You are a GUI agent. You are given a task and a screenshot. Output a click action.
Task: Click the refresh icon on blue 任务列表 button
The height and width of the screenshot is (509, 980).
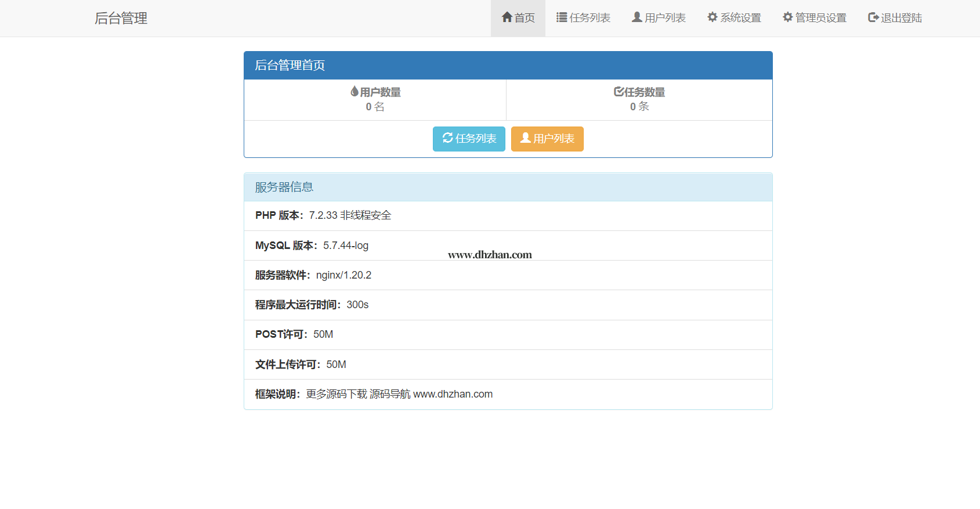(x=447, y=138)
